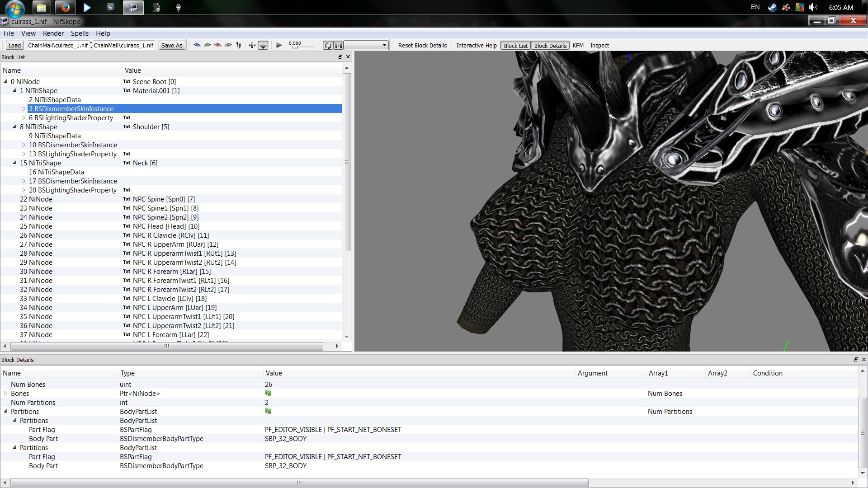The height and width of the screenshot is (488, 868).
Task: Click the load path field with cuirass_1.nif
Action: point(58,45)
